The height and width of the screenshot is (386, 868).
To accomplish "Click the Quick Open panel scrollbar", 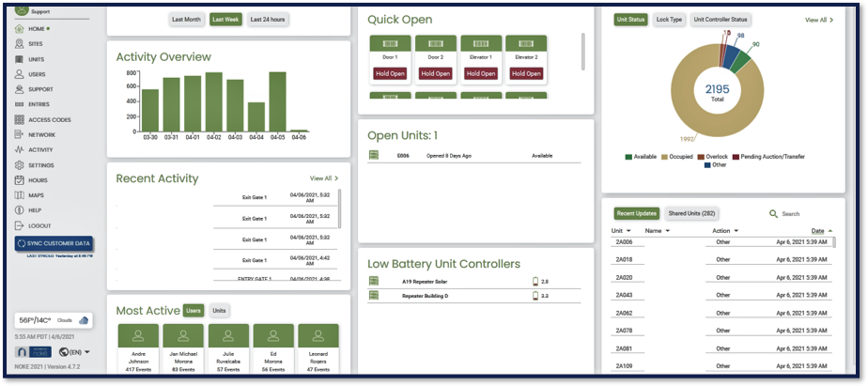I will [583, 52].
